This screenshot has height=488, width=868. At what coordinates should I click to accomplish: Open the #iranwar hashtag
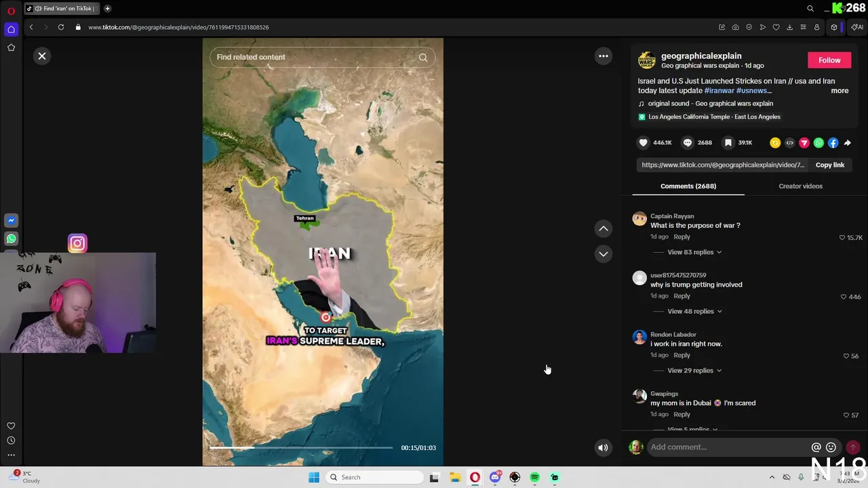[719, 91]
